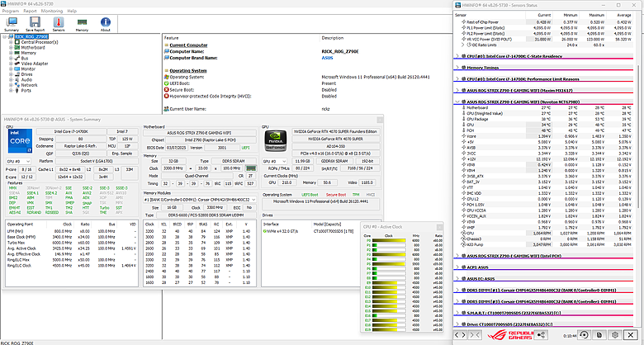Image resolution: width=644 pixels, height=345 pixels.
Task: Click the Save Report floppy icon
Action: pos(35,24)
